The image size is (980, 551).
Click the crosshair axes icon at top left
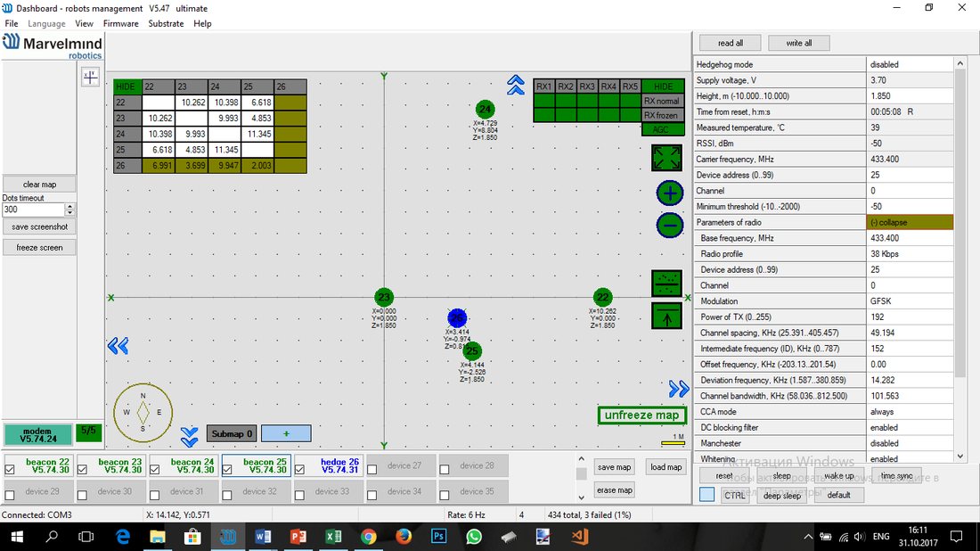point(90,77)
